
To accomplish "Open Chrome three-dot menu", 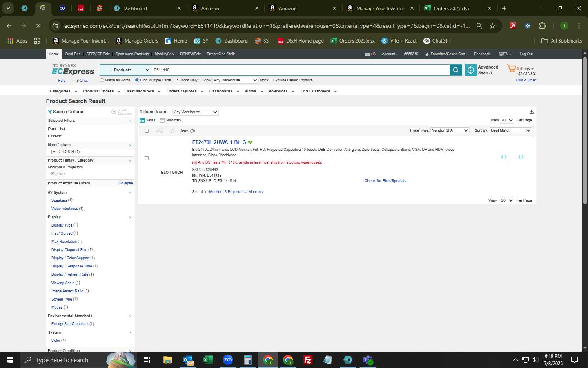I will coord(579,26).
